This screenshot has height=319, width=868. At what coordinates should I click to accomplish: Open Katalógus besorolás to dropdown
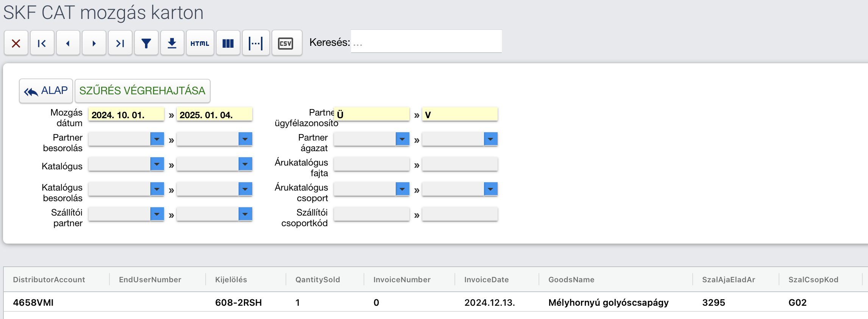[x=245, y=189]
